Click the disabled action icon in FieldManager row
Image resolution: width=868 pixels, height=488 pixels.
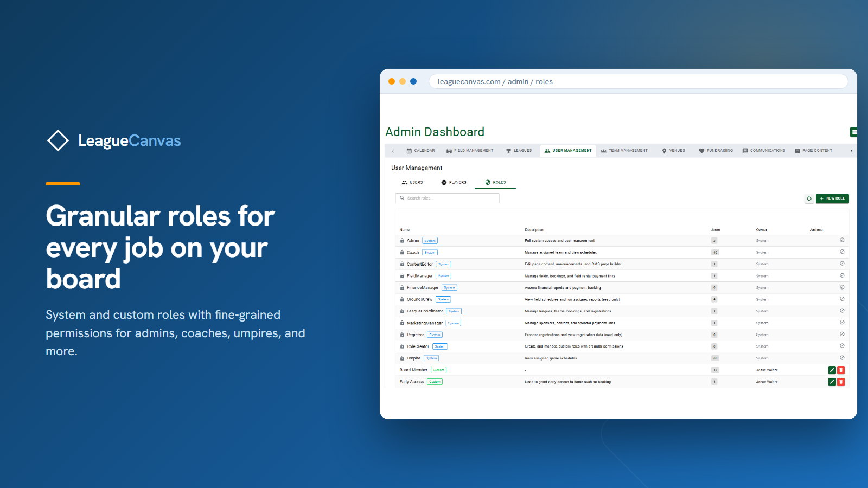pos(842,275)
